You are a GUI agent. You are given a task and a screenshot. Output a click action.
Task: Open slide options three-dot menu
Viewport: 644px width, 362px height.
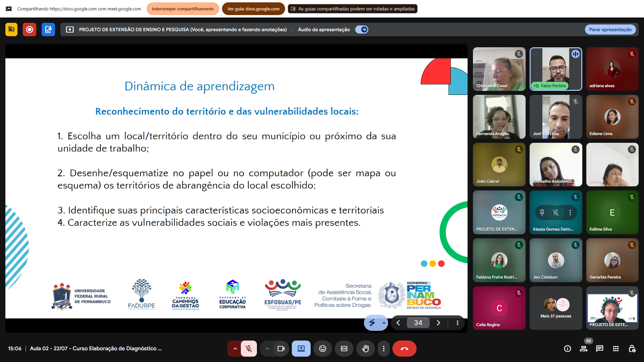click(x=457, y=323)
